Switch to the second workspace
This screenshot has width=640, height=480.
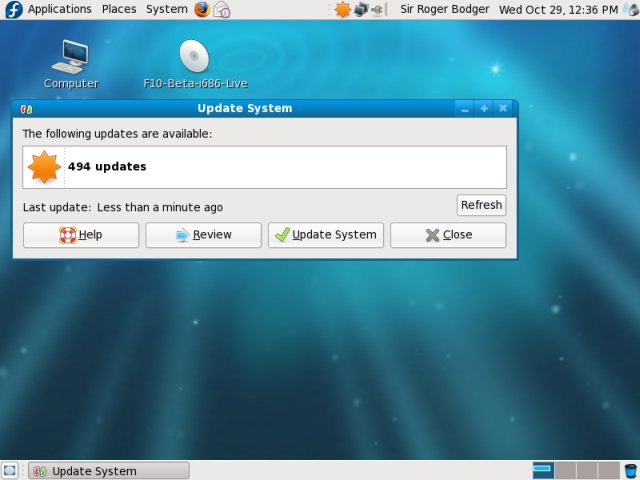[565, 471]
